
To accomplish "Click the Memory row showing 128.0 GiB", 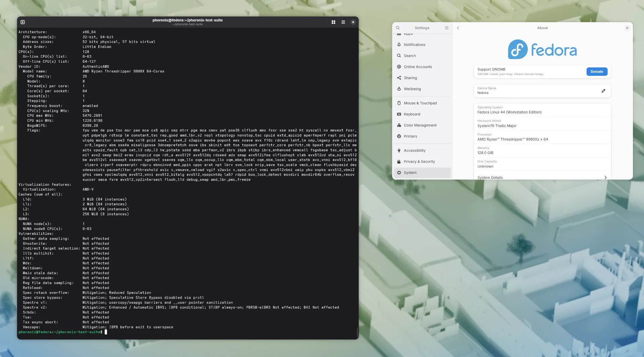I will [542, 151].
